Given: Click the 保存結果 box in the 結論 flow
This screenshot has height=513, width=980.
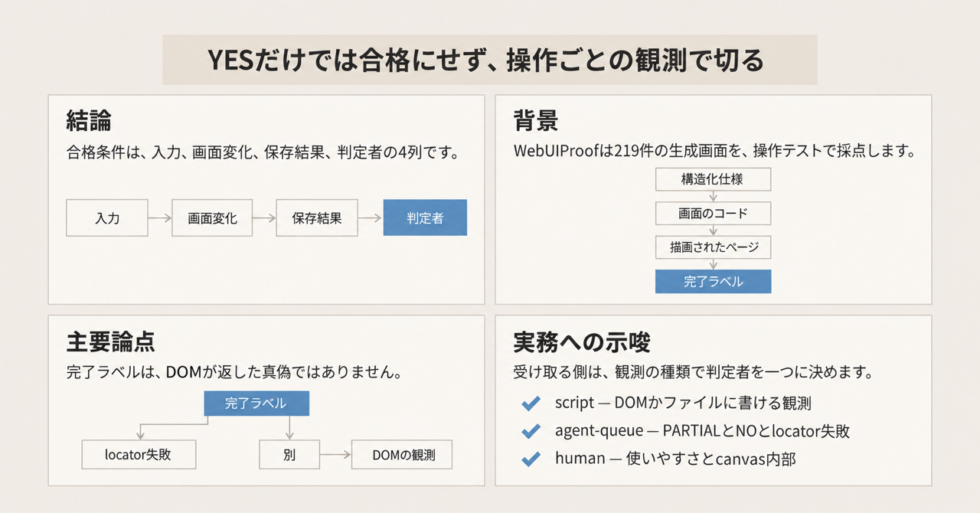Looking at the screenshot, I should coord(317,218).
